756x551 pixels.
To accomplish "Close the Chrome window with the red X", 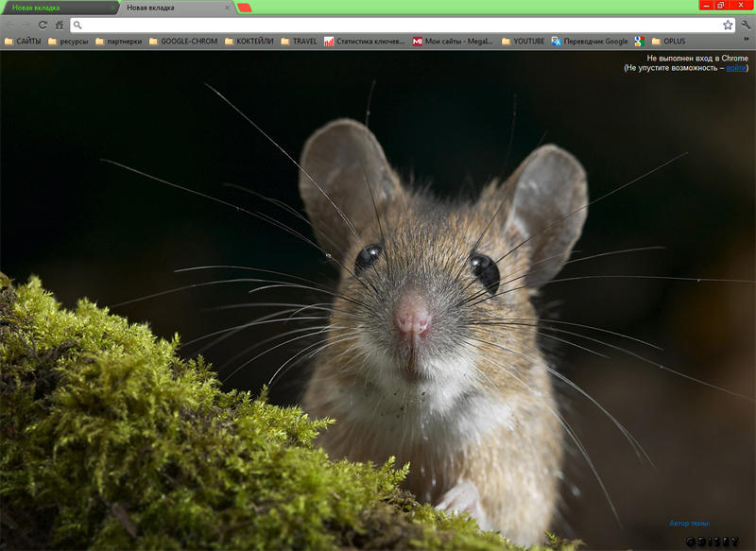I will click(x=741, y=5).
